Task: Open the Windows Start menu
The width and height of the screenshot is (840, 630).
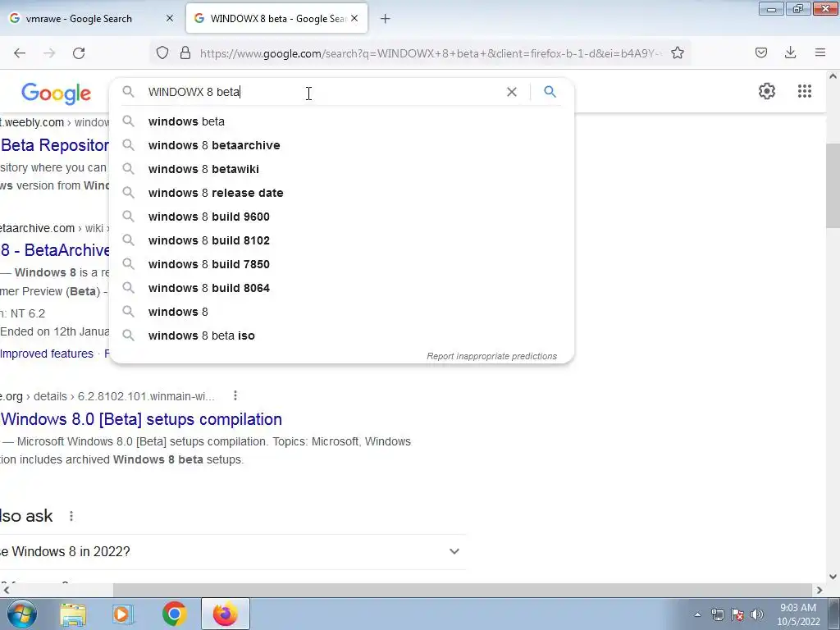Action: coord(21,614)
